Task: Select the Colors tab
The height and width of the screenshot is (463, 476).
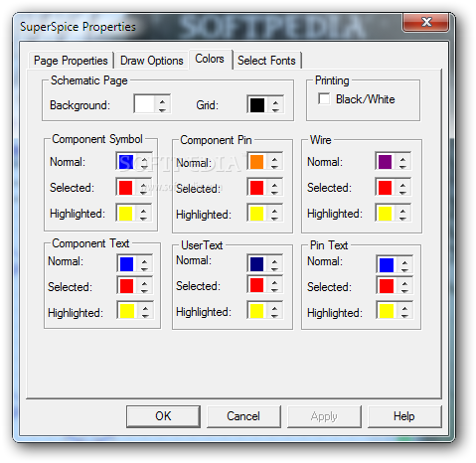Action: pos(210,59)
